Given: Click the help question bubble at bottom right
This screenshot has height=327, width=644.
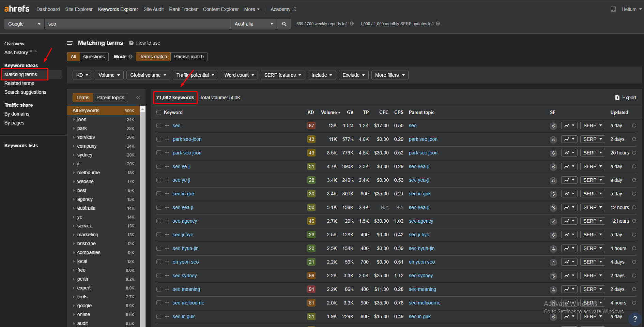Looking at the screenshot, I should [635, 319].
